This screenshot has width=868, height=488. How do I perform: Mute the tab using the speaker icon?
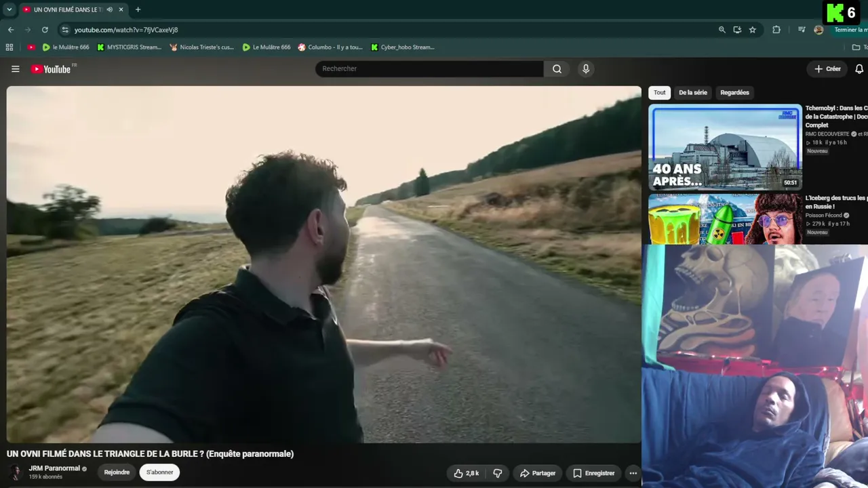[x=110, y=9]
